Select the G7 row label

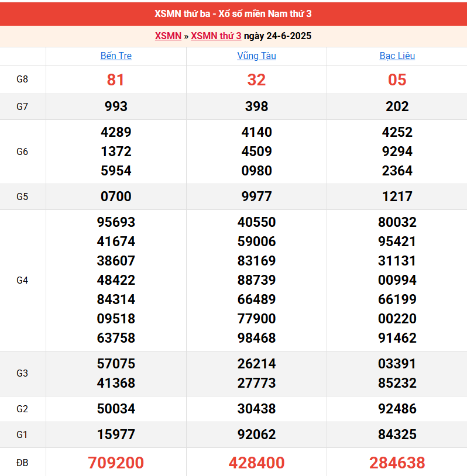tap(22, 106)
